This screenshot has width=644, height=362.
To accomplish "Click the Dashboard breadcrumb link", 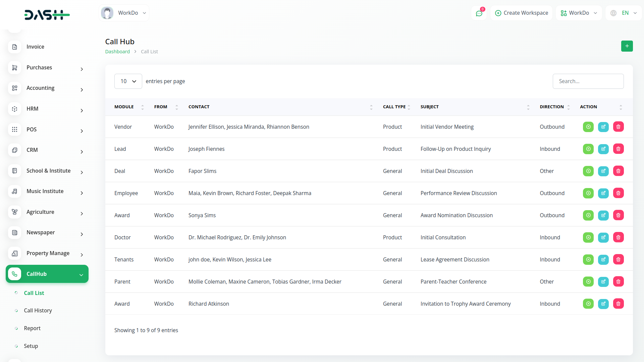I will coord(117,52).
